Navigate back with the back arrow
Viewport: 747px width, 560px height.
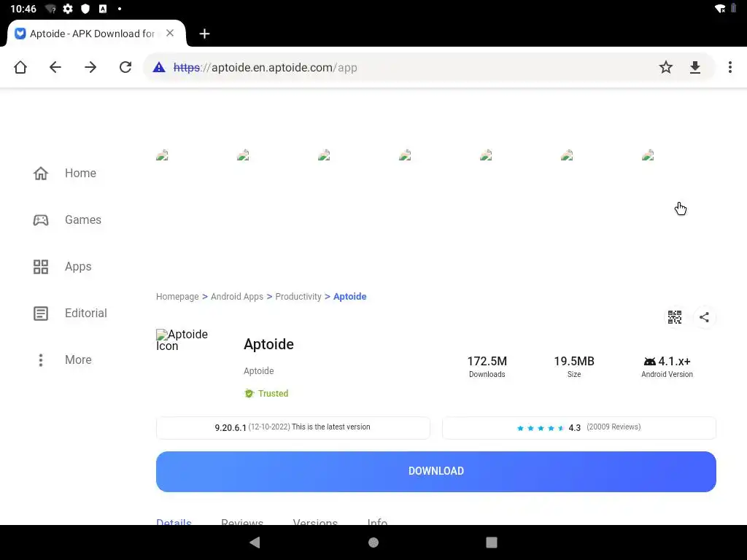(x=55, y=67)
